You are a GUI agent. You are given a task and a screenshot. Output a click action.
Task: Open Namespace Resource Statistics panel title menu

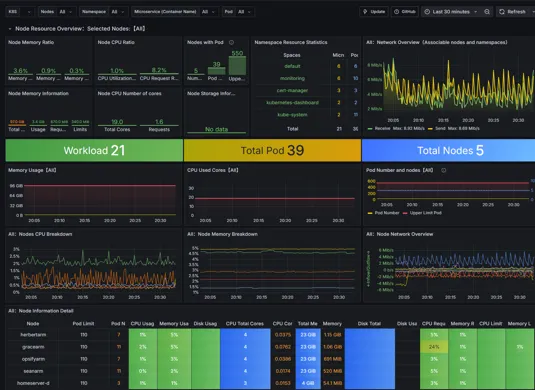291,42
